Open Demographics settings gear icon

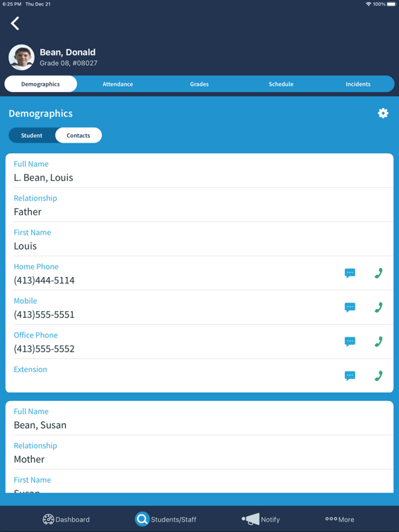(x=383, y=114)
